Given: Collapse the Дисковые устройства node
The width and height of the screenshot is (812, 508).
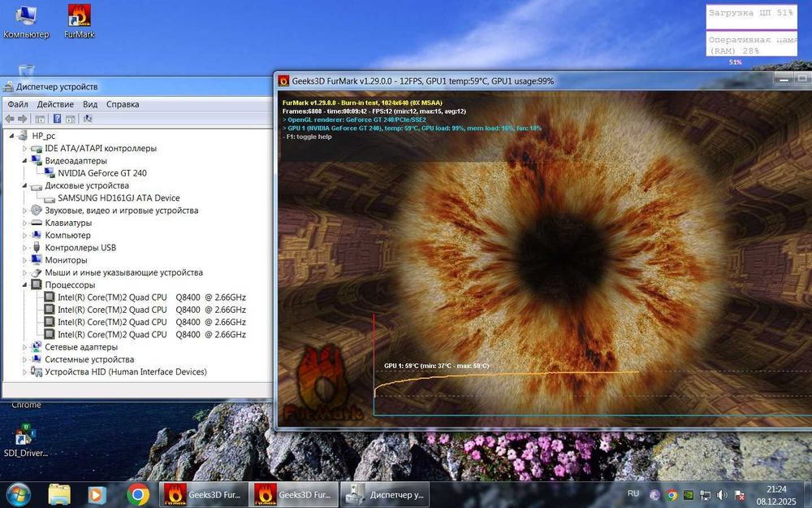Looking at the screenshot, I should 24,185.
